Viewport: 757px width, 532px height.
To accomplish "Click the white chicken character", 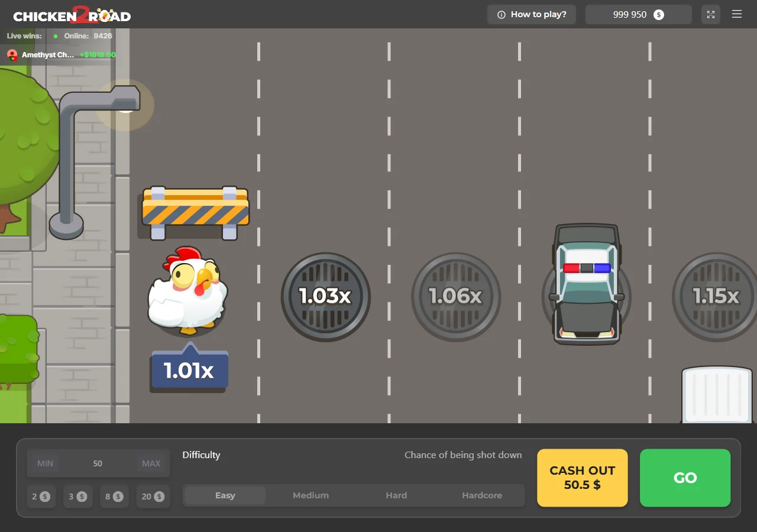I will (188, 291).
